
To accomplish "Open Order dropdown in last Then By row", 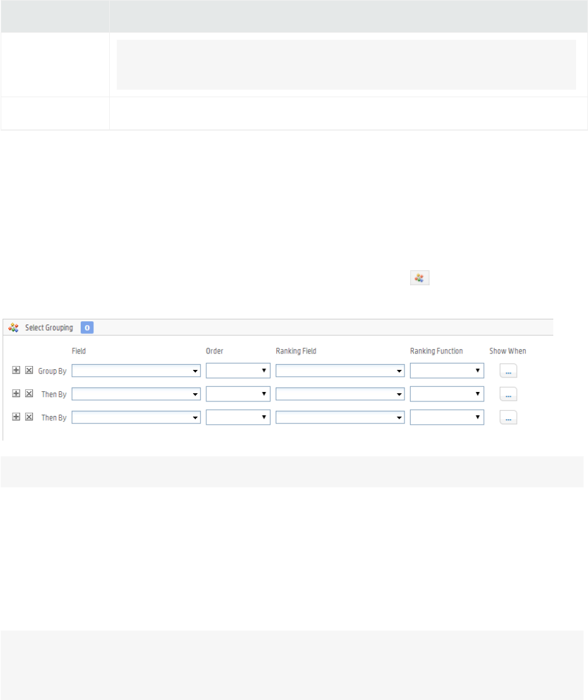I will click(238, 417).
